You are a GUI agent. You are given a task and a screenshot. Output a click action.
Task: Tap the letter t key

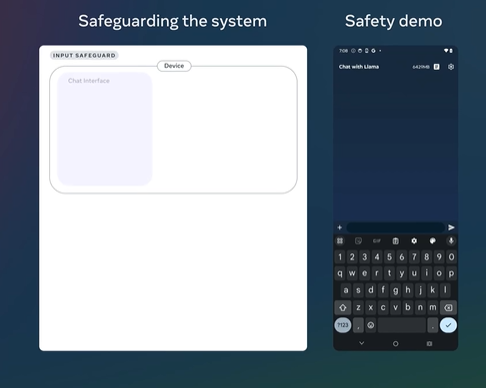pyautogui.click(x=389, y=273)
